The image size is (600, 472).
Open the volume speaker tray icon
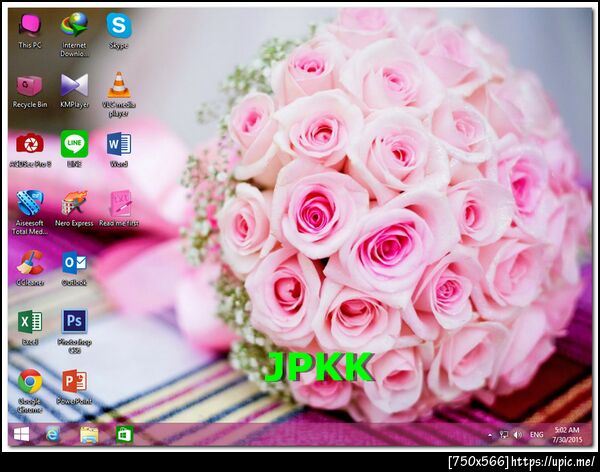click(x=517, y=434)
